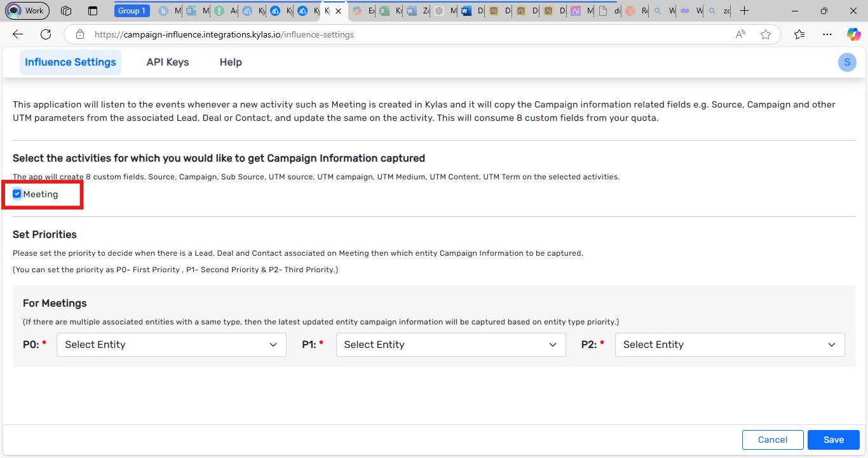The width and height of the screenshot is (868, 458).
Task: Select the Influence Settings tab
Action: pyautogui.click(x=71, y=62)
